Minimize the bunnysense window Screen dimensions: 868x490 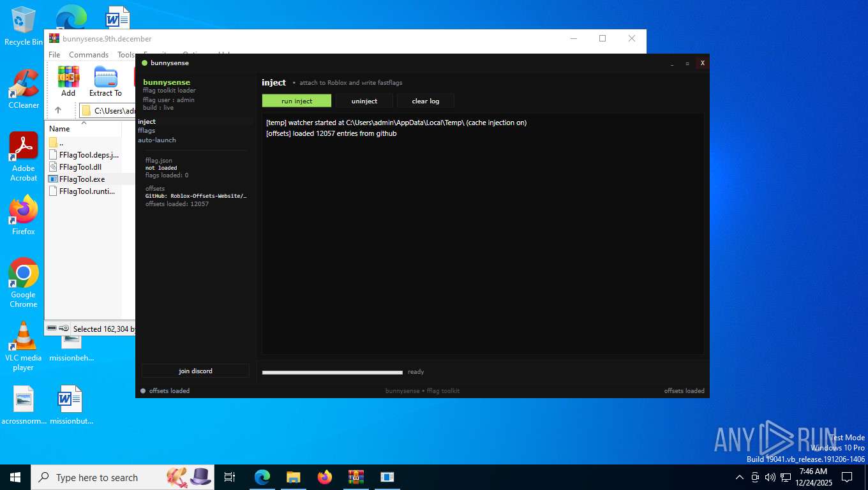pyautogui.click(x=672, y=63)
